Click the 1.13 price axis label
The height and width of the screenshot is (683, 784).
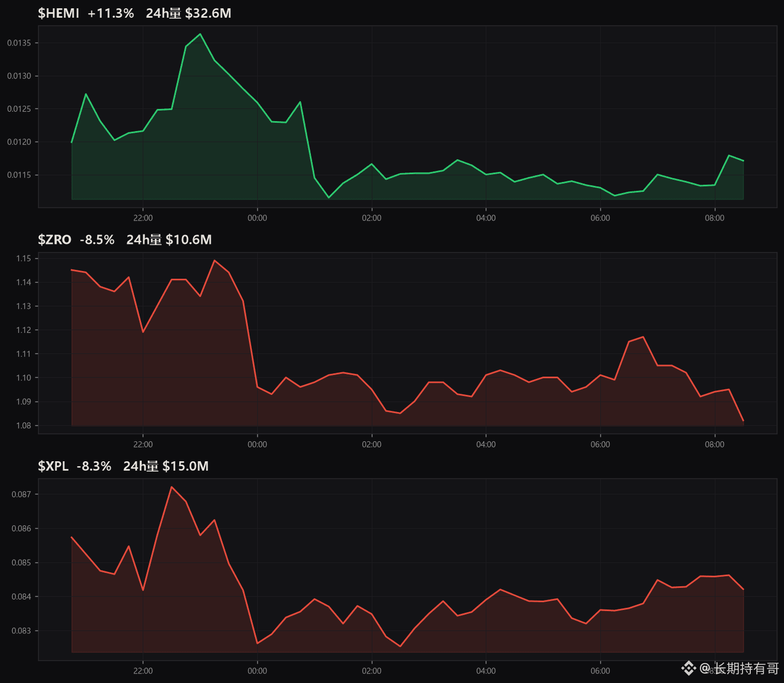24,306
